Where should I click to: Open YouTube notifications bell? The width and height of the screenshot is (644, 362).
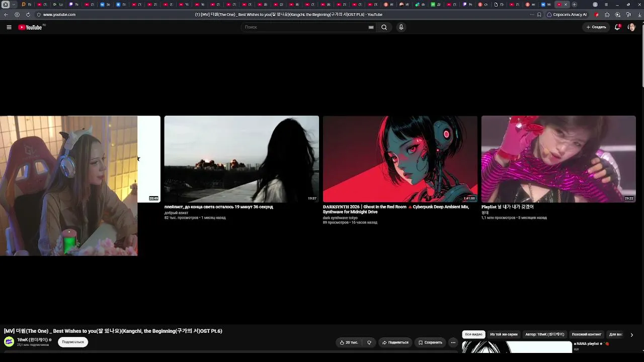[x=617, y=27]
